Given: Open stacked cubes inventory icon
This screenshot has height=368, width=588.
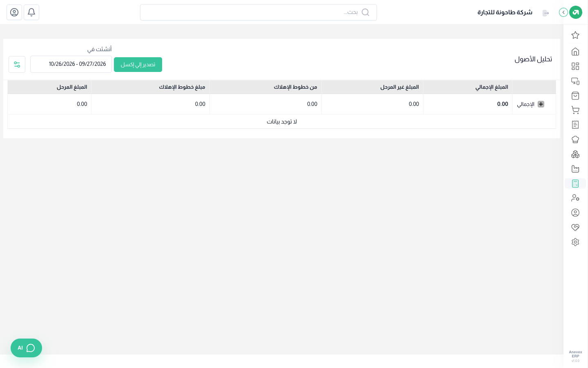Looking at the screenshot, I should pyautogui.click(x=575, y=154).
